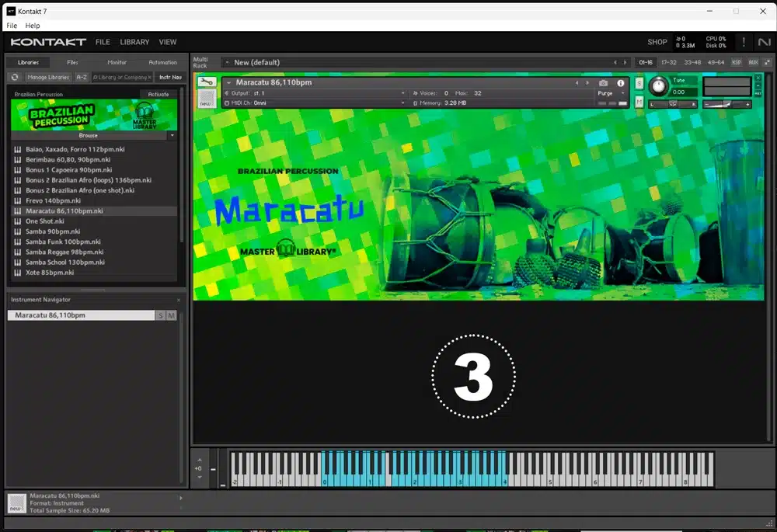Click the Browse button
777x532 pixels.
click(89, 135)
